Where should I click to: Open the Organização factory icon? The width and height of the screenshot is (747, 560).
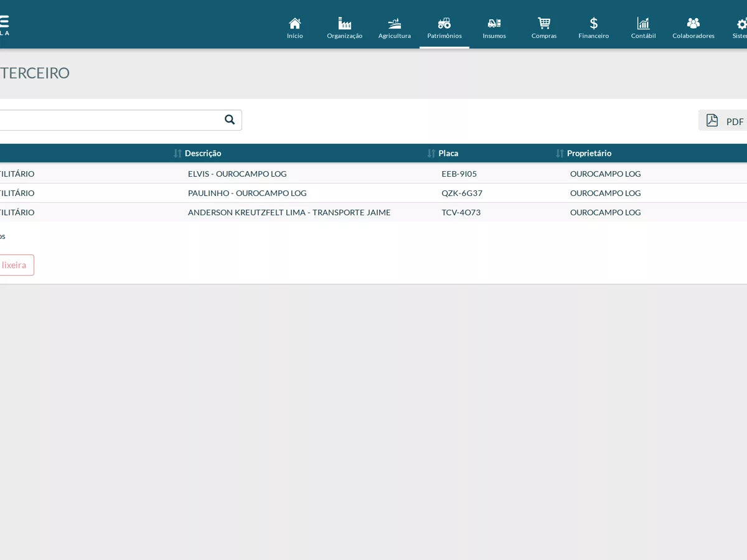click(345, 24)
